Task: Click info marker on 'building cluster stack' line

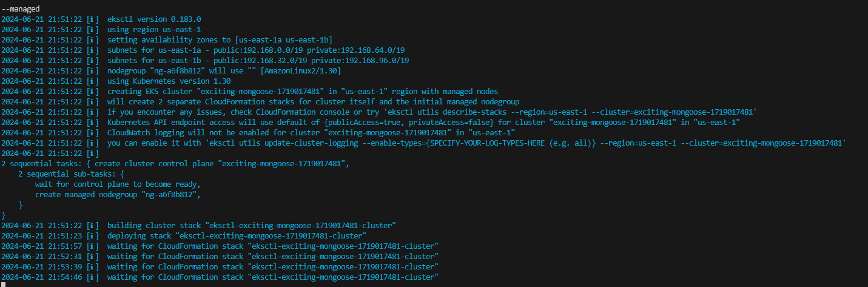Action: point(93,225)
